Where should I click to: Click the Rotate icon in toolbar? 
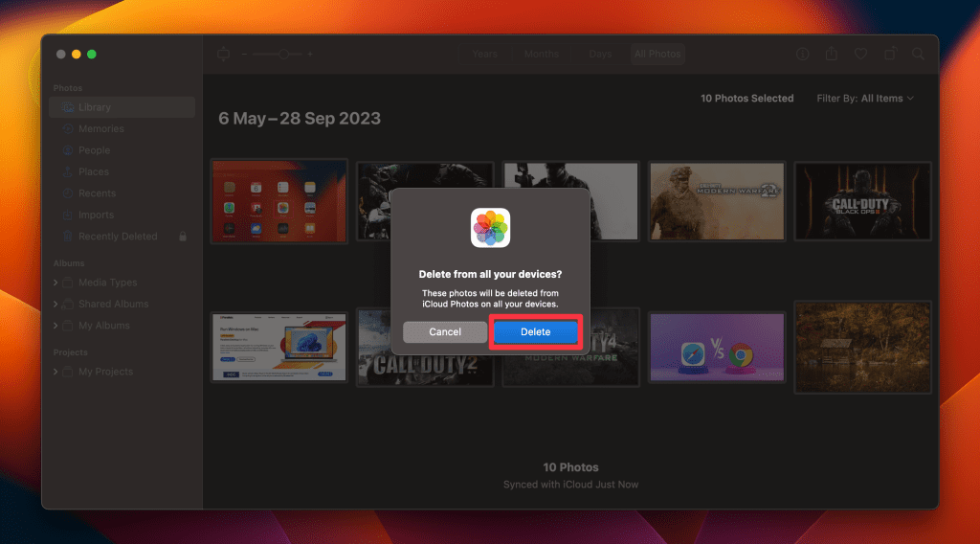click(890, 54)
